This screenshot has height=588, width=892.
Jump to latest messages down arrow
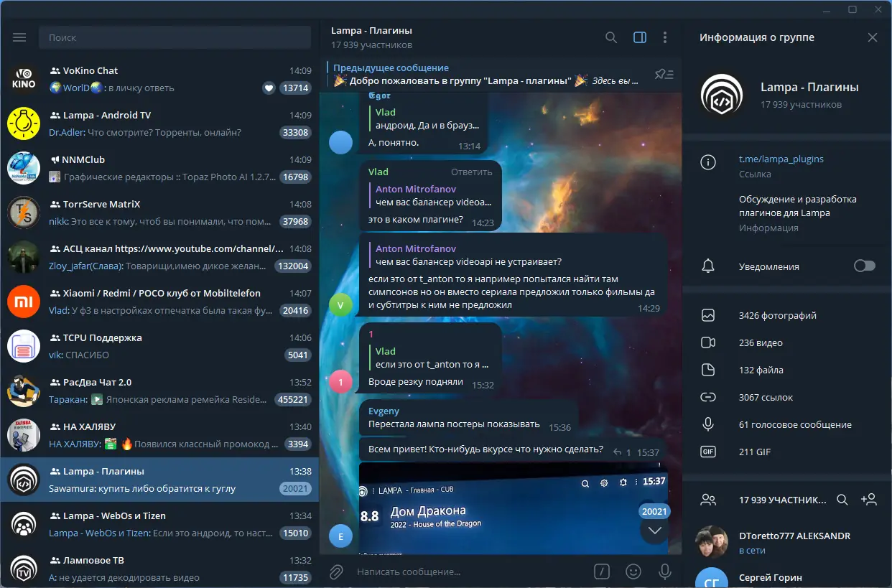click(654, 531)
